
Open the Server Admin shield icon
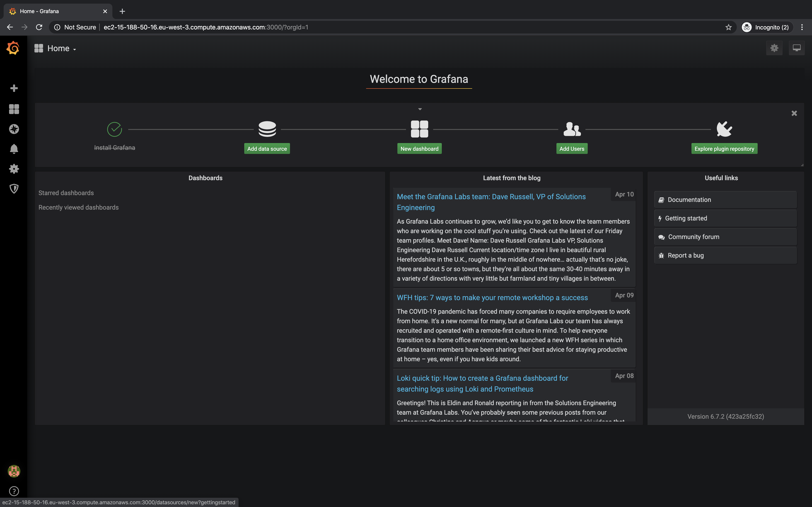click(x=14, y=189)
